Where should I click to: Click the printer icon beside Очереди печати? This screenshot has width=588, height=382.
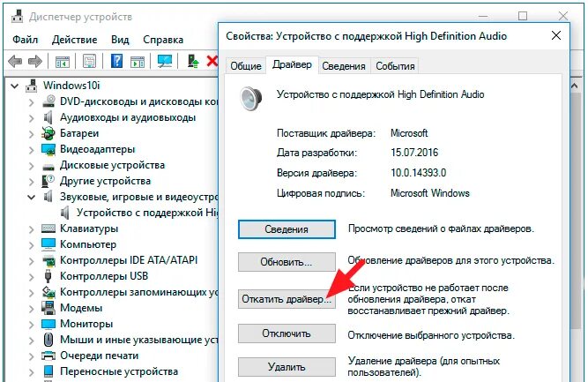click(x=48, y=356)
